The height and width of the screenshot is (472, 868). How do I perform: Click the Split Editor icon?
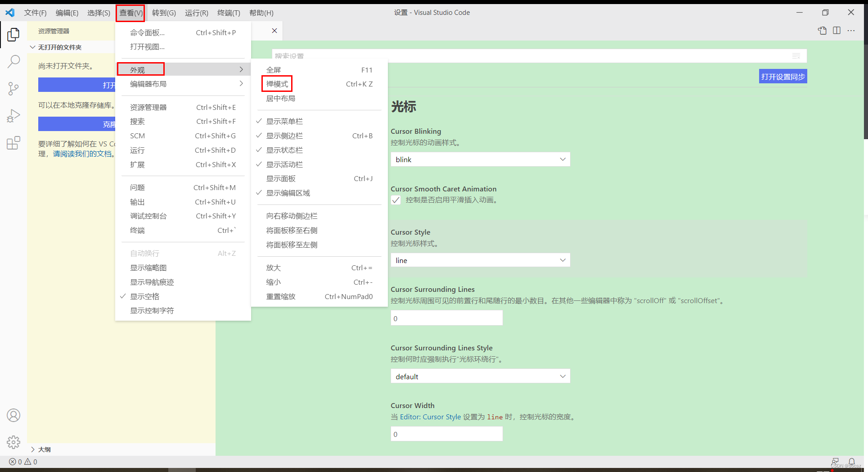pyautogui.click(x=837, y=31)
